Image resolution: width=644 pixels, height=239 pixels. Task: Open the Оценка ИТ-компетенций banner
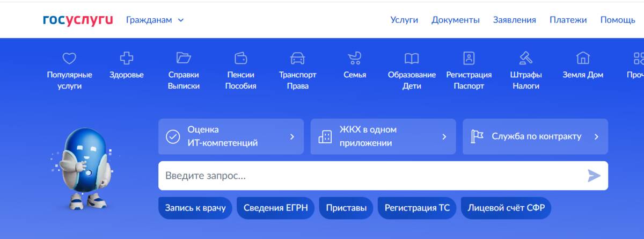[231, 136]
